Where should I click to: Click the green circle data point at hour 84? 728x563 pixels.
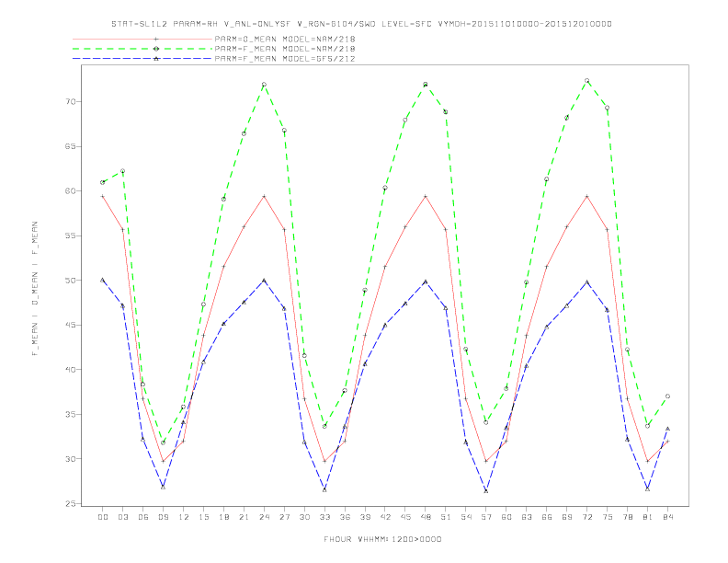(x=667, y=396)
